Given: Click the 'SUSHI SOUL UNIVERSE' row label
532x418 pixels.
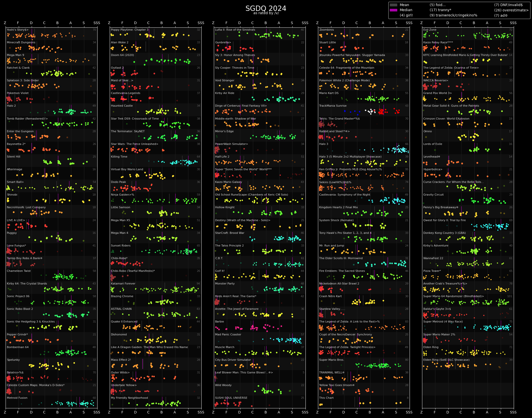Looking at the screenshot, I should coord(231,398).
